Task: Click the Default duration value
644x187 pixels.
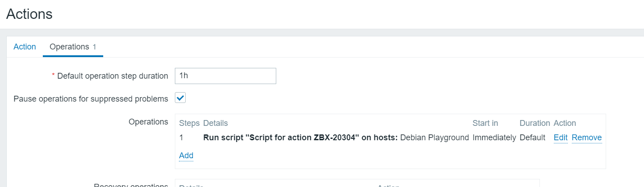Action: click(532, 138)
